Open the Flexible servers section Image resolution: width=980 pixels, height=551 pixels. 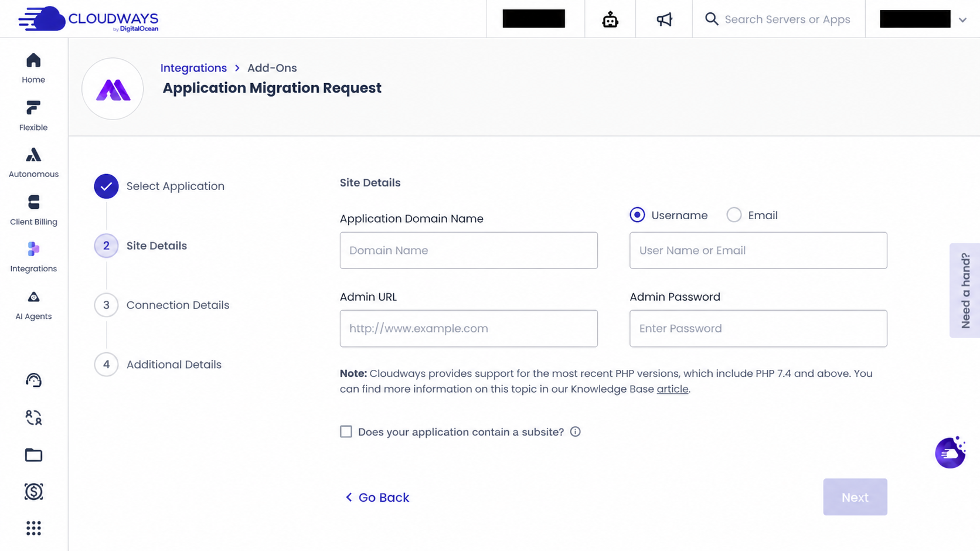pyautogui.click(x=33, y=115)
